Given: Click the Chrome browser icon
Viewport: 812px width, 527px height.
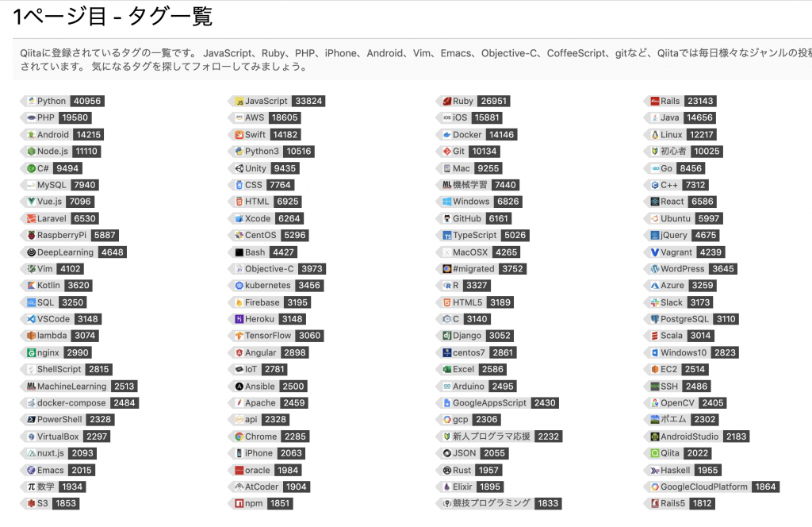Looking at the screenshot, I should pos(239,437).
